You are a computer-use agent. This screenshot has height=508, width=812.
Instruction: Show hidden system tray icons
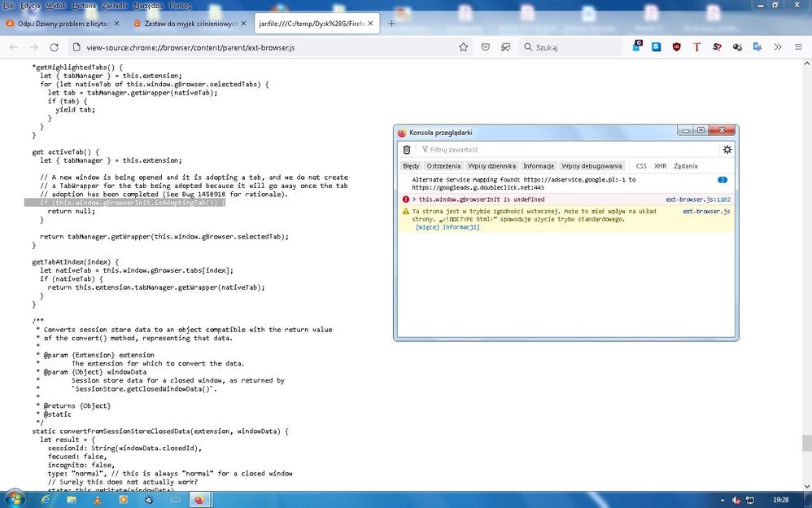(x=723, y=500)
